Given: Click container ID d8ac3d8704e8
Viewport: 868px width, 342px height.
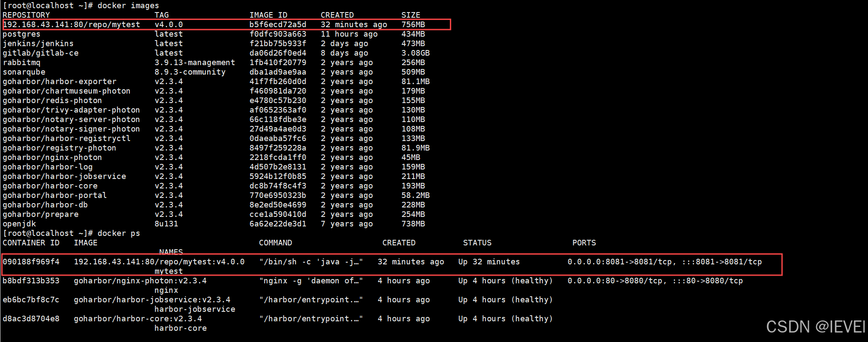Looking at the screenshot, I should point(31,319).
